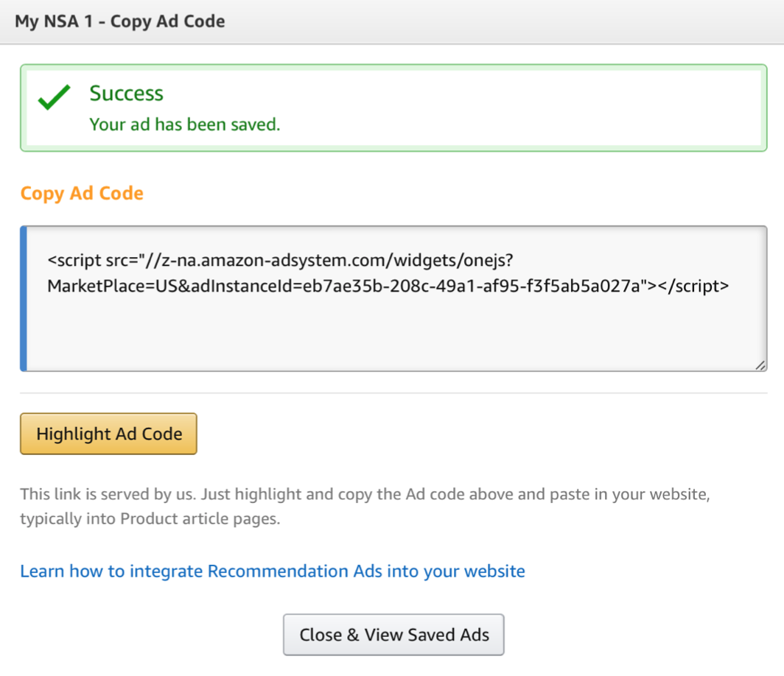The height and width of the screenshot is (676, 784).
Task: Click empty area below code in textarea
Action: click(x=391, y=335)
